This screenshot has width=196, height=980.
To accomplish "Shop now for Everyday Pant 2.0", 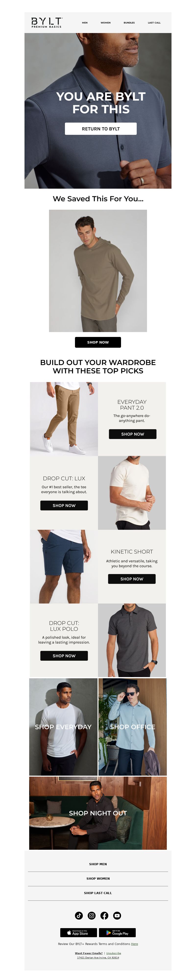I will [133, 434].
